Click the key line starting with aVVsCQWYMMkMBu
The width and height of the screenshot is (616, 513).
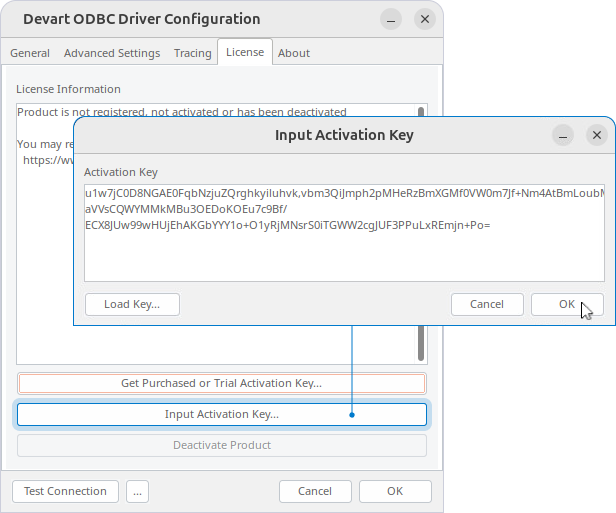point(186,209)
